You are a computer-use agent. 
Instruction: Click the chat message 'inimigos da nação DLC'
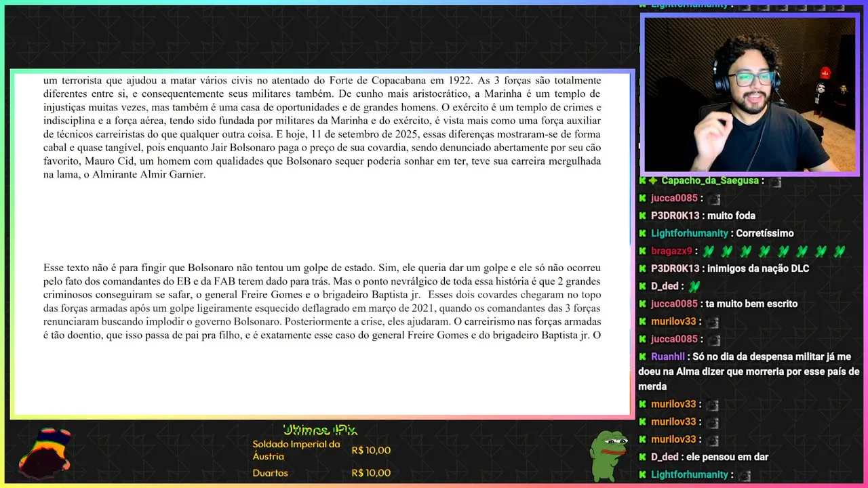coord(758,268)
